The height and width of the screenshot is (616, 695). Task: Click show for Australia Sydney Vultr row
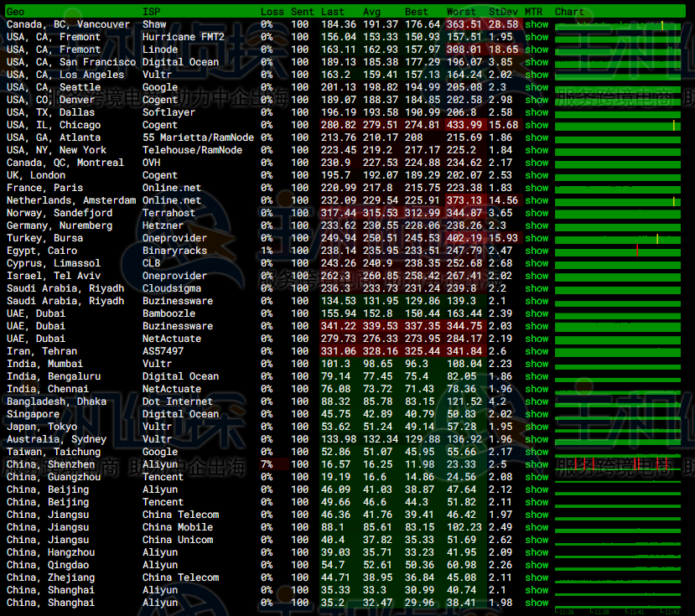537,439
